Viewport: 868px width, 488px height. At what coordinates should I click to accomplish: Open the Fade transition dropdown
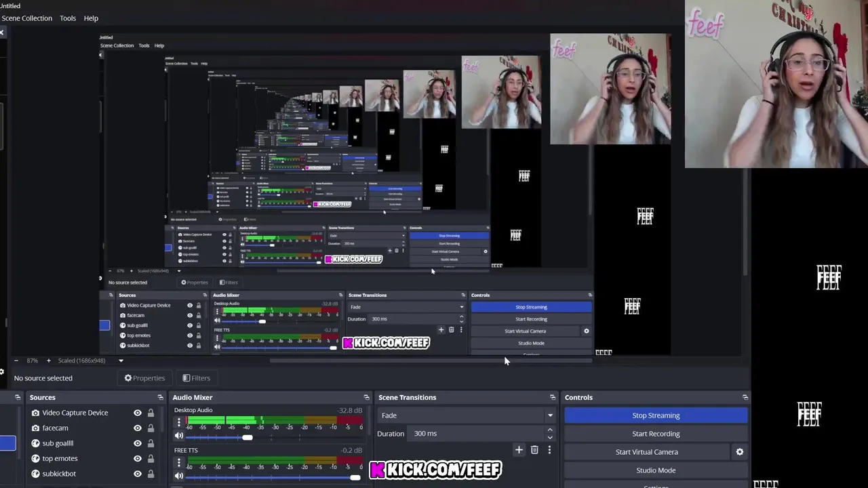click(x=467, y=415)
